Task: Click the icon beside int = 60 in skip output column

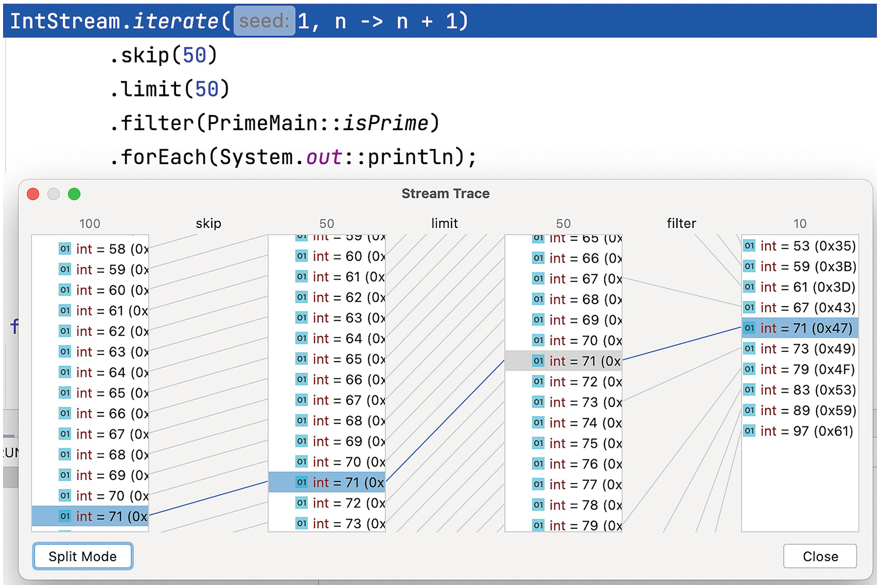Action: [301, 256]
